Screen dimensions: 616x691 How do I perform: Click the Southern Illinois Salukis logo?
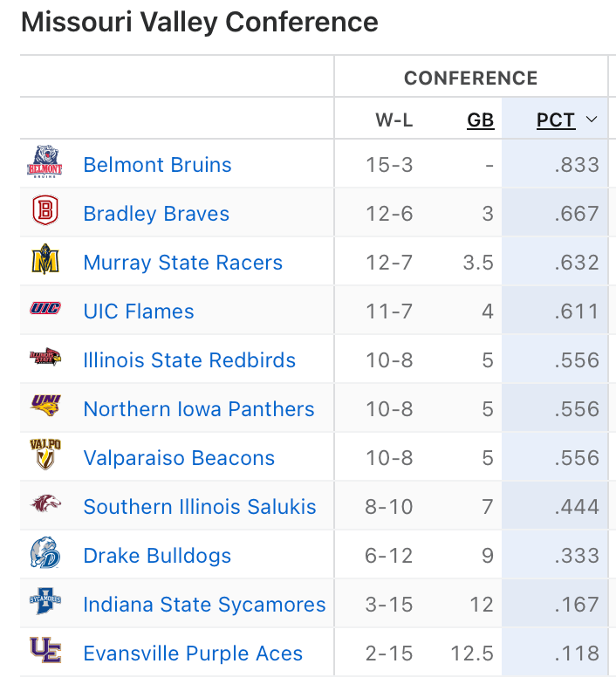[45, 506]
